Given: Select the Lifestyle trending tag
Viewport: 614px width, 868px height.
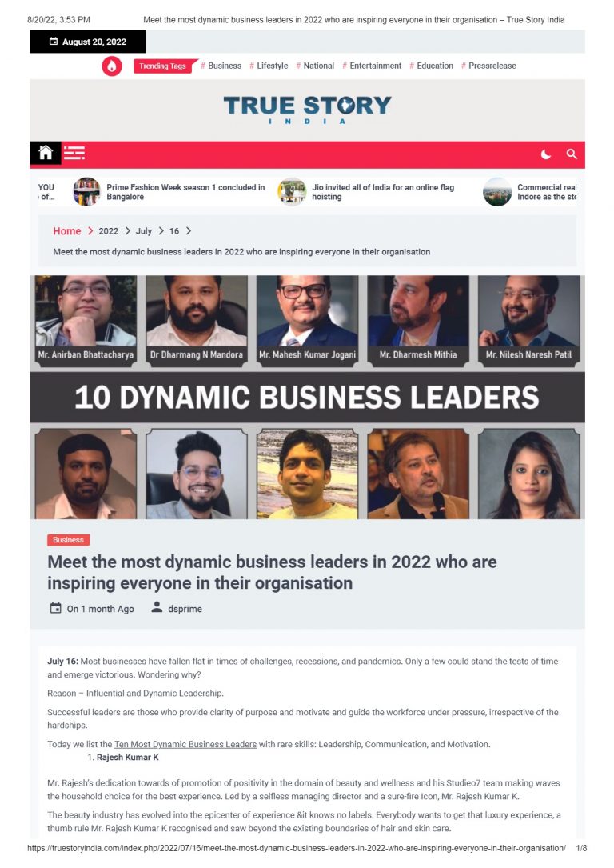Looking at the screenshot, I should (269, 66).
